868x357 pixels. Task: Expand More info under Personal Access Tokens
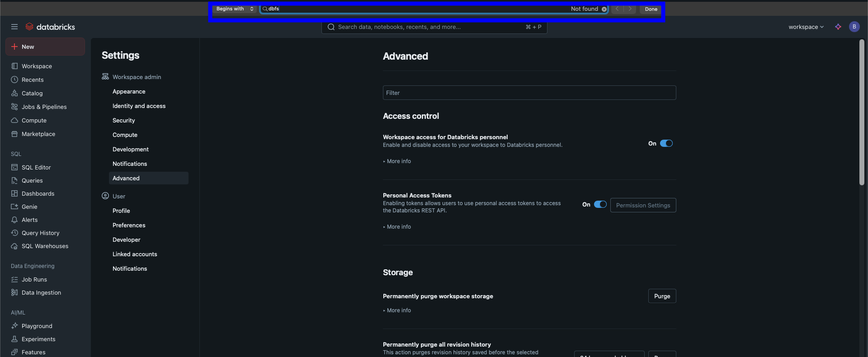click(397, 227)
